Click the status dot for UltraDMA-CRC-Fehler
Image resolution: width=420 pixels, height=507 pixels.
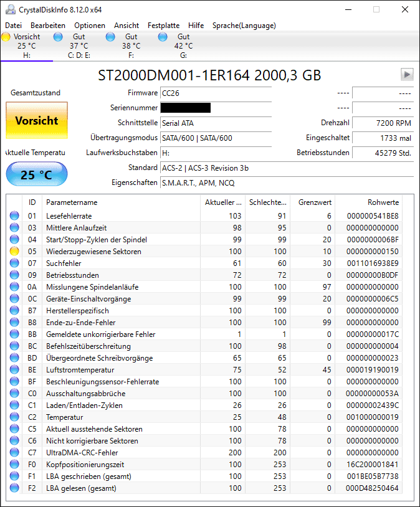click(14, 453)
